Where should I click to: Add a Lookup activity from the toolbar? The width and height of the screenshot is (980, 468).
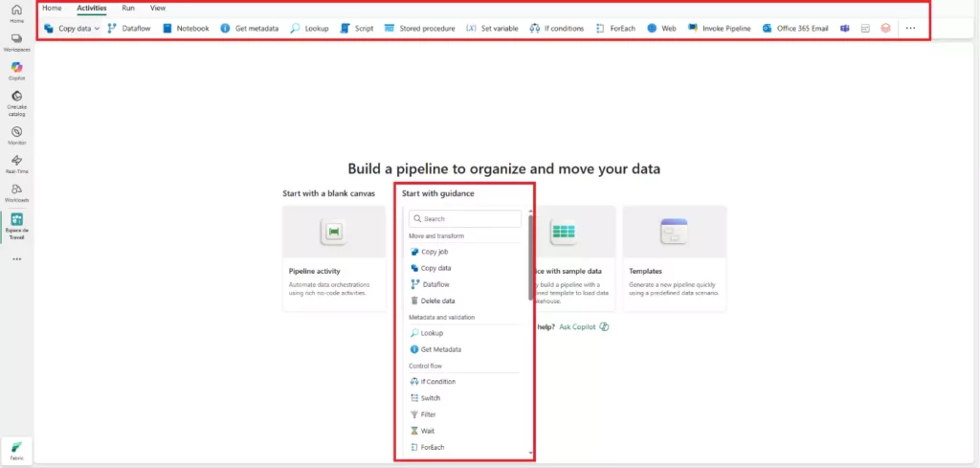pos(309,28)
